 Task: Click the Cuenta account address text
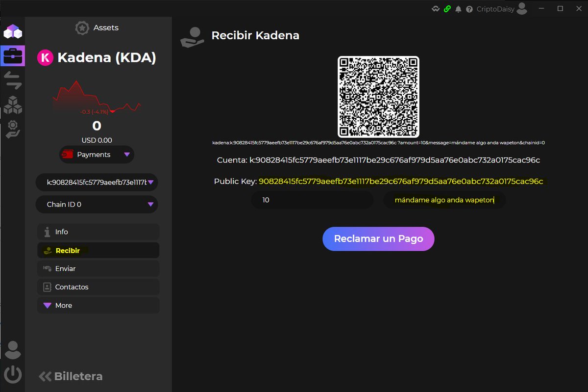(378, 160)
